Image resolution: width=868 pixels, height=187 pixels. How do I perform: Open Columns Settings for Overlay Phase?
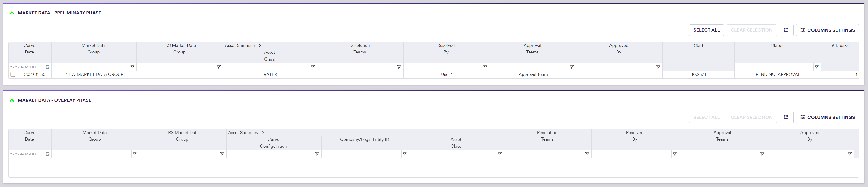point(827,117)
